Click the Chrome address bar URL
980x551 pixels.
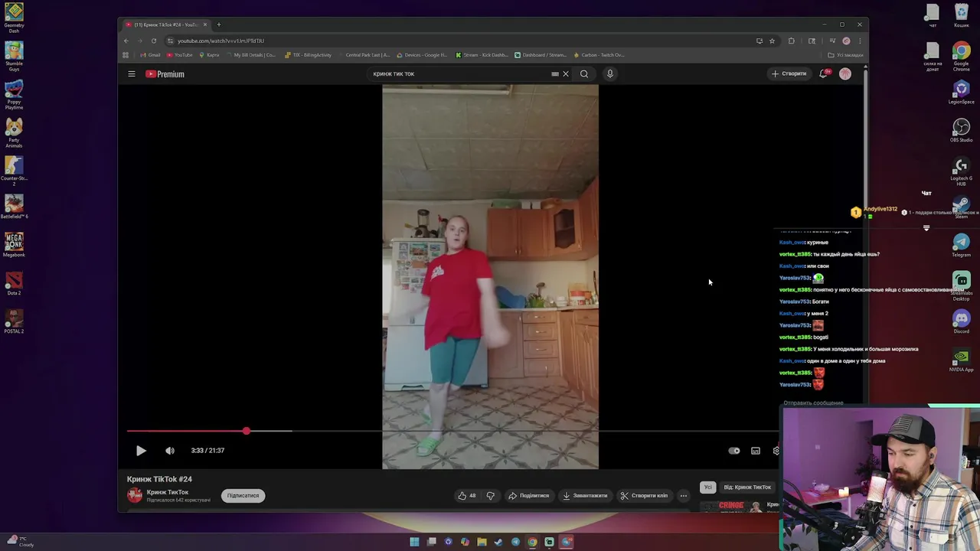pyautogui.click(x=220, y=41)
